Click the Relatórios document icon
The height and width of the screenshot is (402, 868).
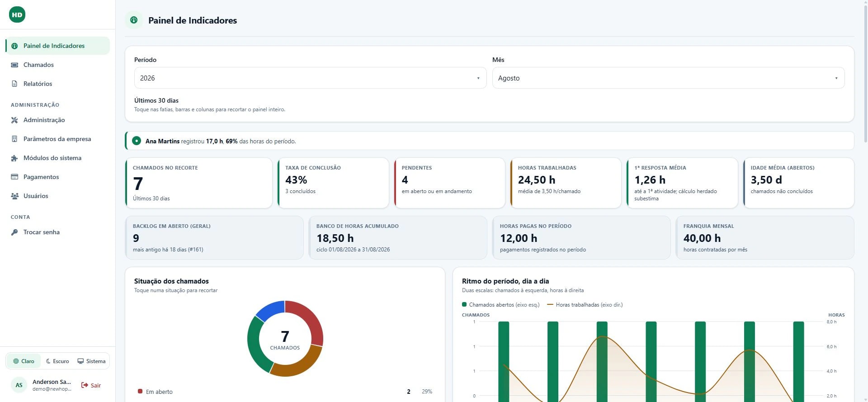pos(14,84)
